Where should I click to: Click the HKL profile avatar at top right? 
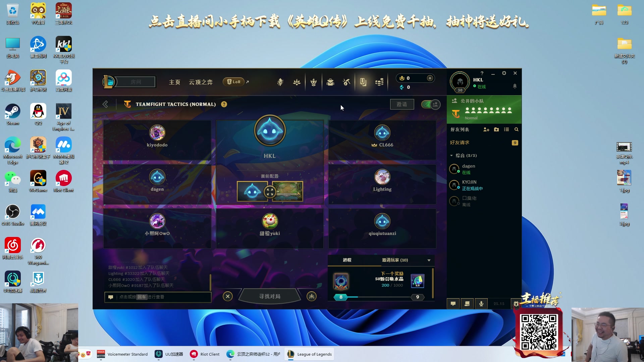point(460,81)
